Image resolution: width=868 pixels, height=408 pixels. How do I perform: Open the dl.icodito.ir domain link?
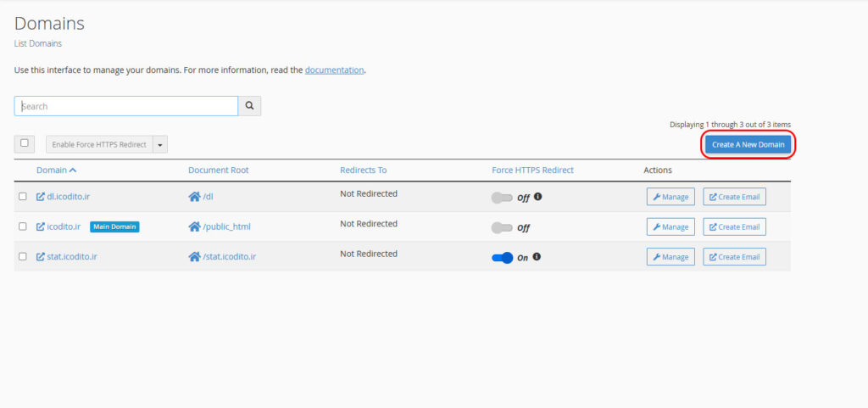tap(68, 197)
